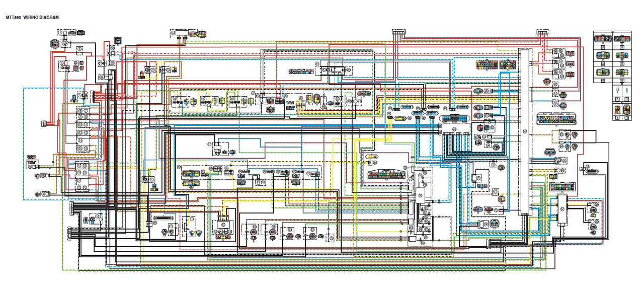Screen dimensions: 644x288
Task: Click the black connector with the thick black loop
Action: (591, 171)
